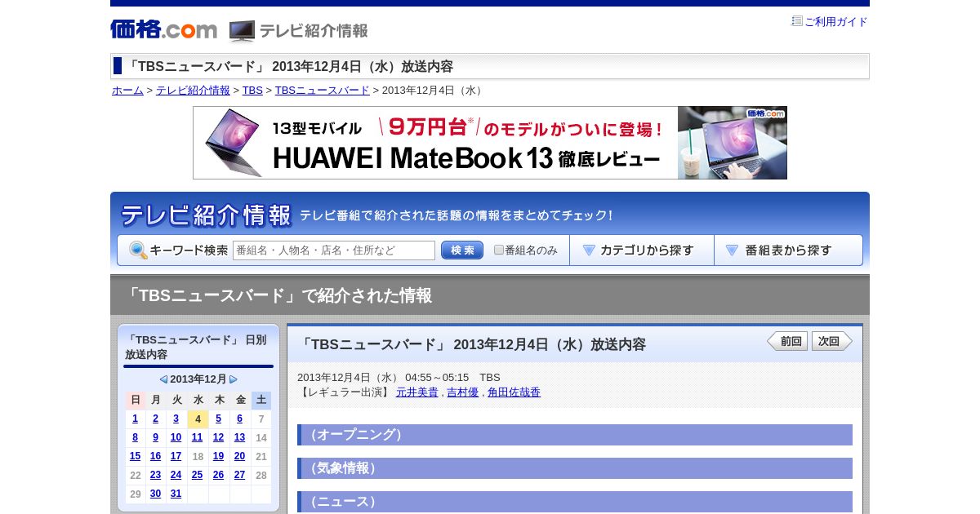Click the （気象情報） section header
The height and width of the screenshot is (514, 980).
tap(575, 468)
